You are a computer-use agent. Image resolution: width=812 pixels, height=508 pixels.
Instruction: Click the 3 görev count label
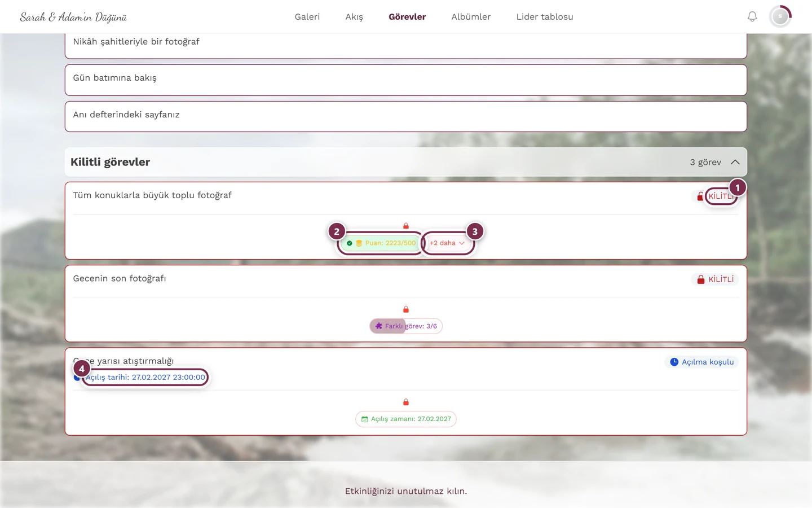(705, 162)
